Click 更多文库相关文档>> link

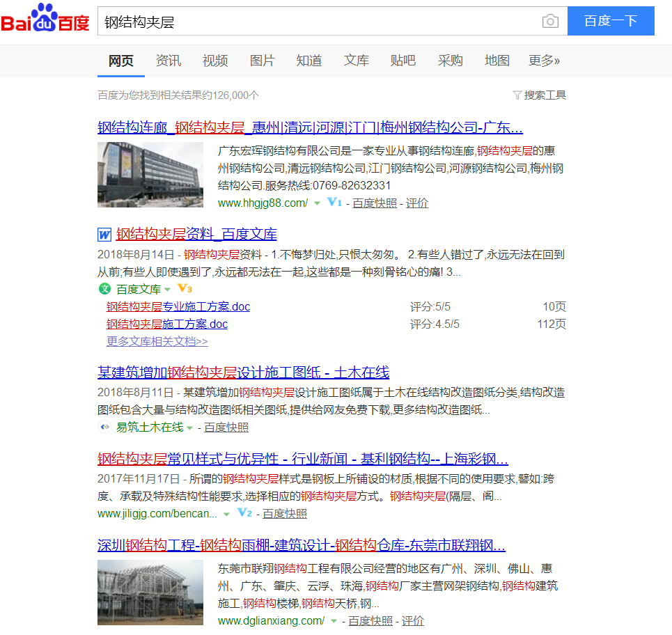click(x=157, y=341)
